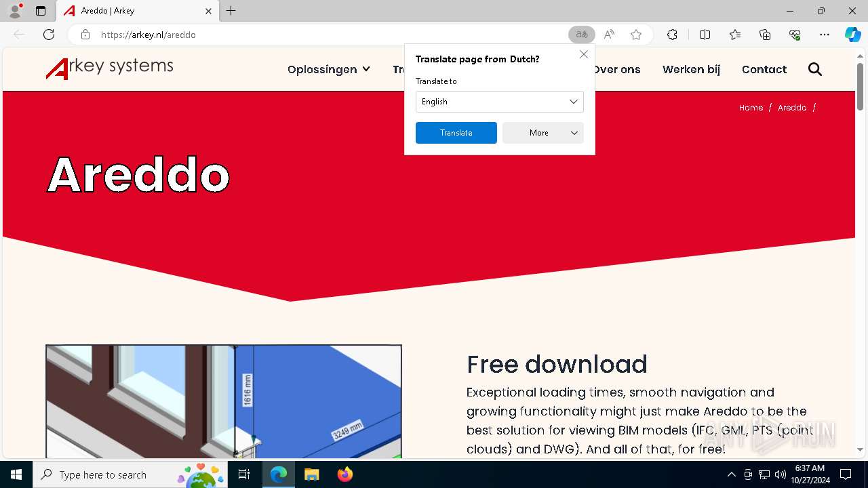Launch Firefox from taskbar
The image size is (868, 488).
344,474
